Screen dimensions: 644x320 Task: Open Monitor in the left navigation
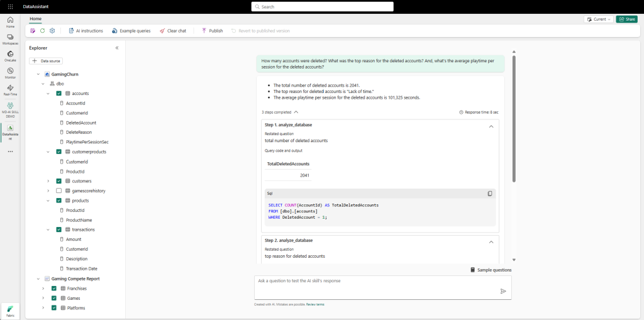(x=10, y=73)
